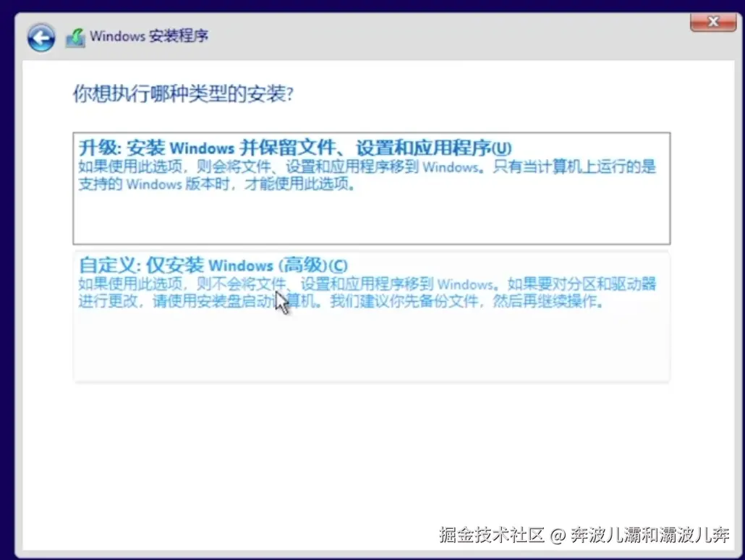Click the 你想执行哪种类型的安装? heading
Image resolution: width=745 pixels, height=560 pixels.
183,93
